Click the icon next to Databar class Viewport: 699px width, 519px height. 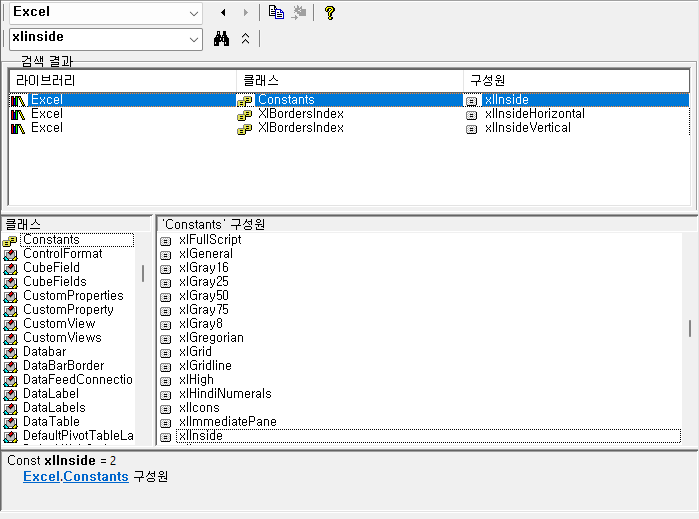click(x=10, y=352)
